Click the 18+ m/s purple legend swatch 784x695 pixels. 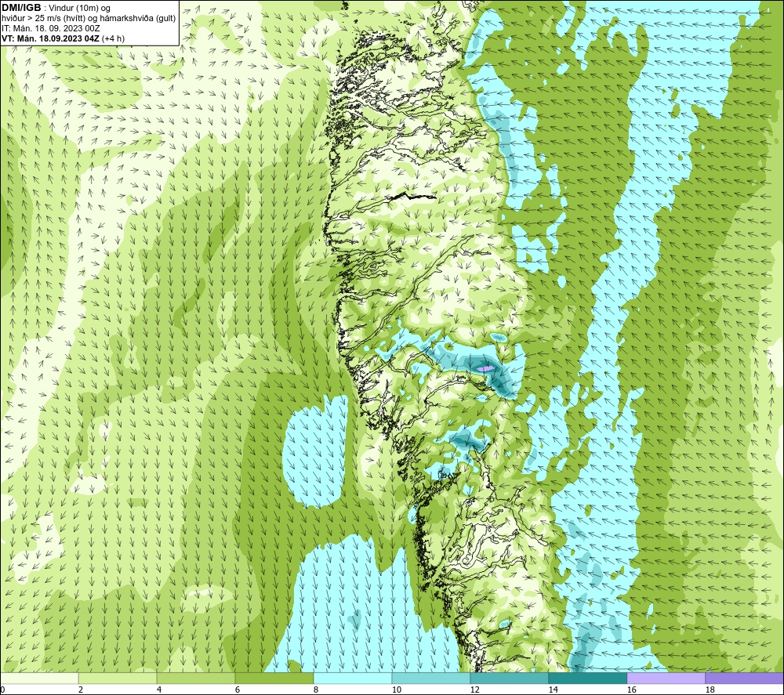744,678
